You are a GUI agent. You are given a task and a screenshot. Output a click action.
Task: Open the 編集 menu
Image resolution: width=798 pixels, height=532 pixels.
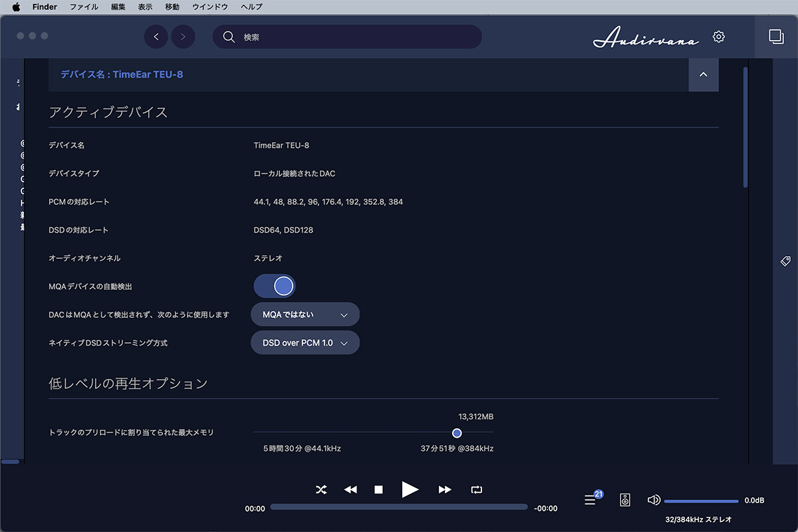118,7
